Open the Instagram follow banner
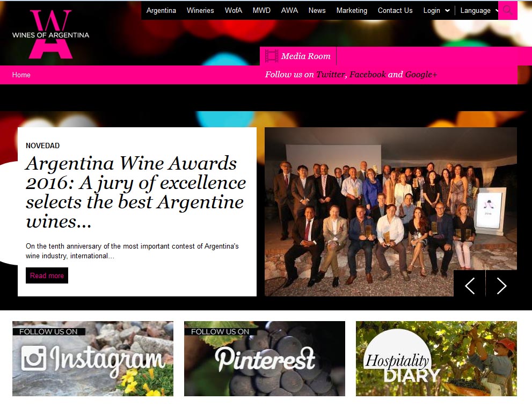 (x=93, y=359)
